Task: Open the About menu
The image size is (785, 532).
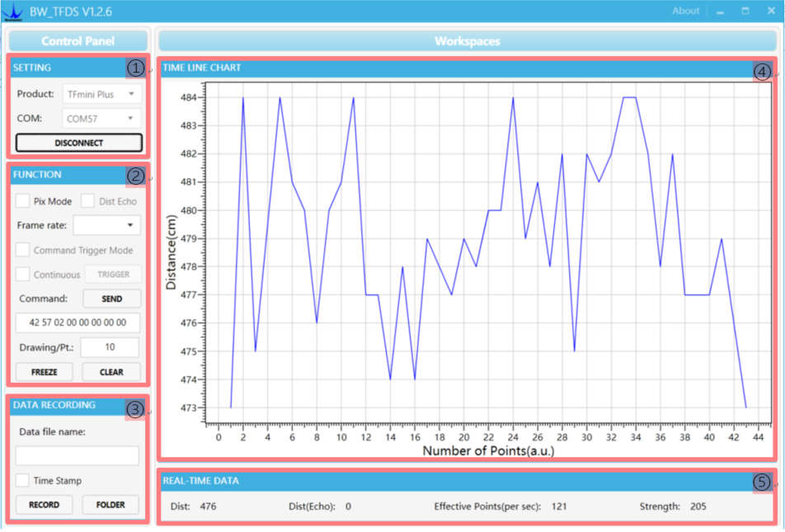Action: 685,11
